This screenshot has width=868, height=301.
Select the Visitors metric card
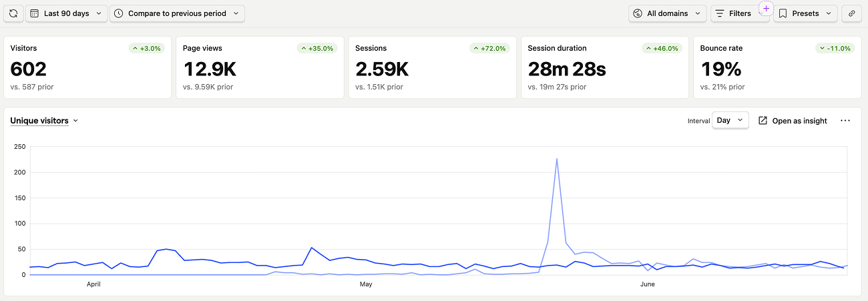point(87,67)
